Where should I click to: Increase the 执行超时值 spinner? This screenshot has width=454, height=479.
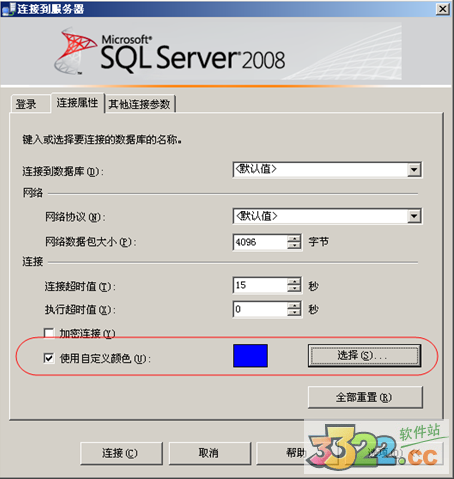coord(294,306)
